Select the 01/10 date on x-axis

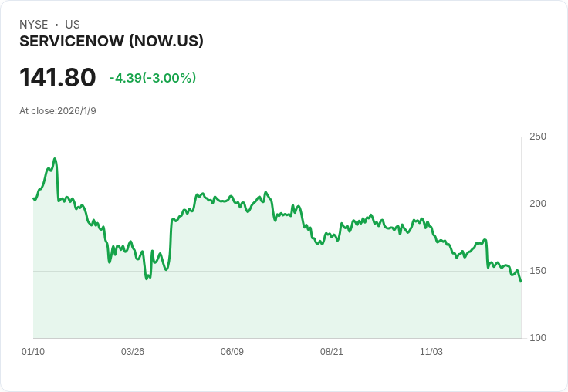33,352
